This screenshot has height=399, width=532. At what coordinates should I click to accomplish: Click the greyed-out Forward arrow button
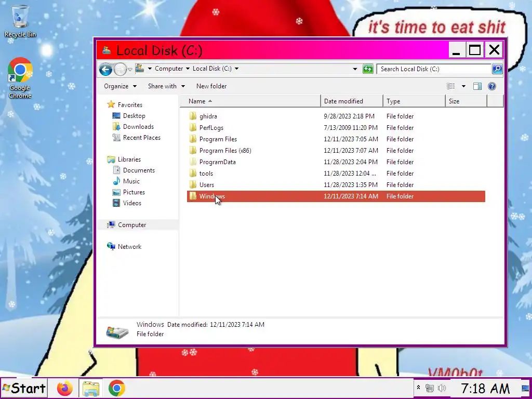(x=120, y=70)
